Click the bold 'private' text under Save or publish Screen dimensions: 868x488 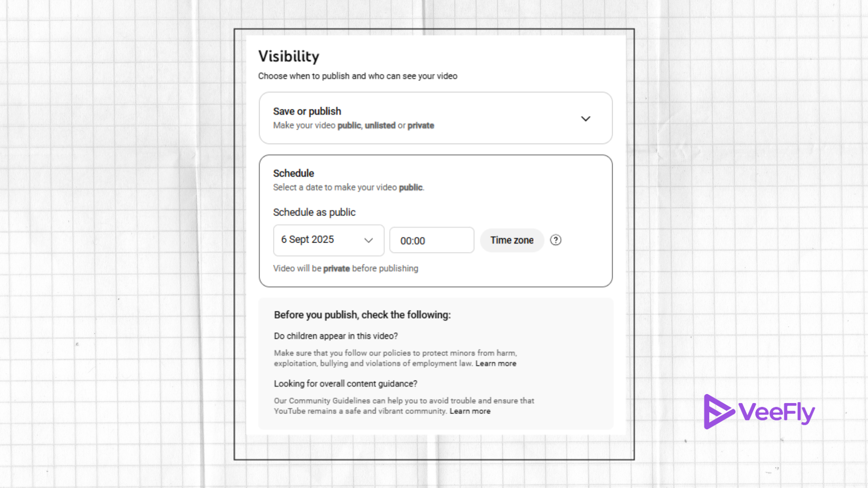click(x=420, y=126)
